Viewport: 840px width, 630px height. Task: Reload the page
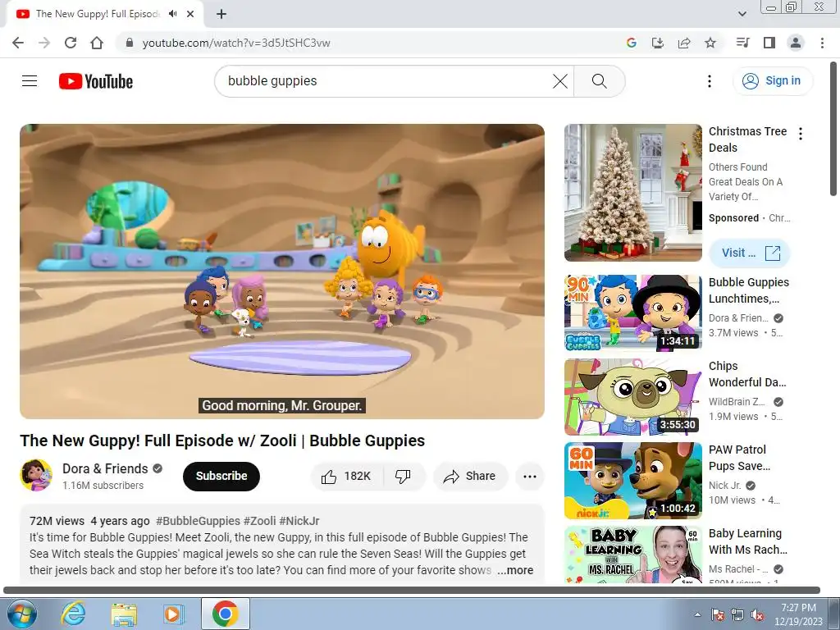[x=71, y=43]
